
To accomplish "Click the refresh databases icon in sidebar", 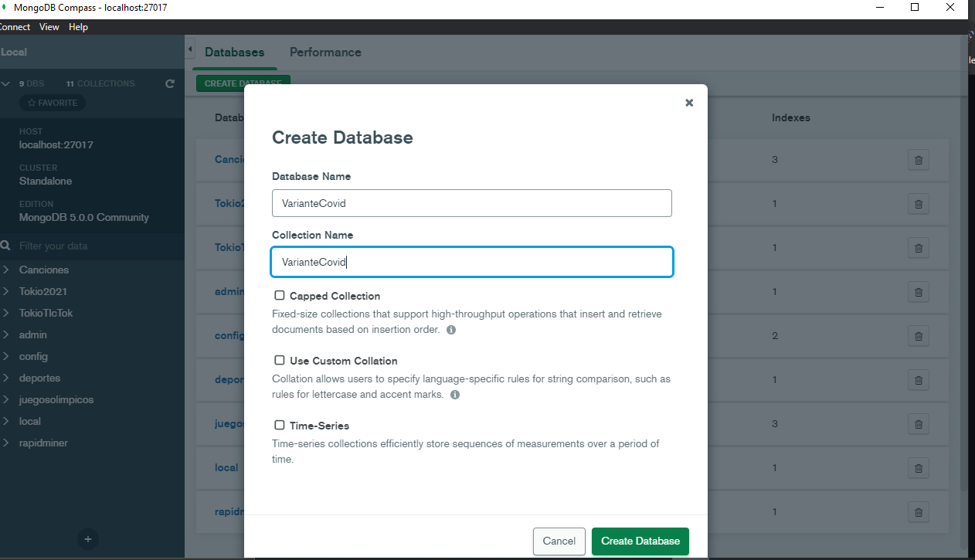I will [x=170, y=83].
